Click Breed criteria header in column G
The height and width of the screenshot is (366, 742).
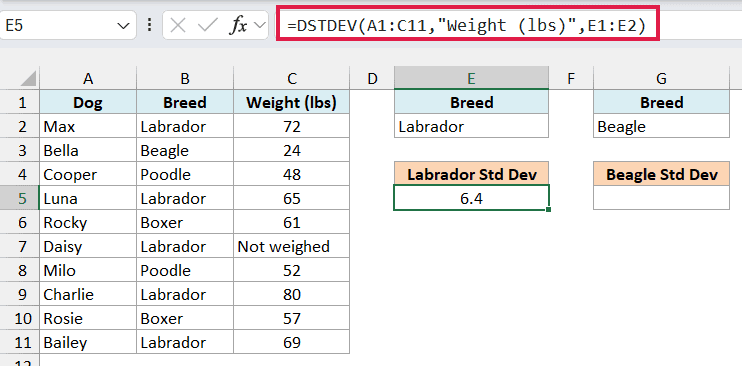661,102
